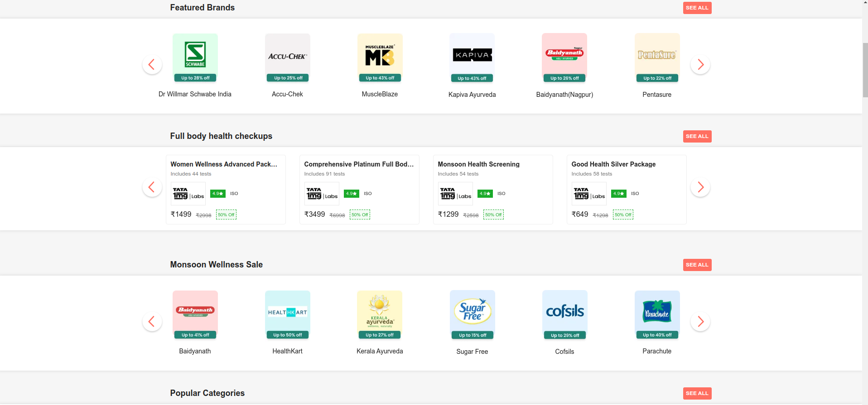Click the MuscleBlaze brand name

[380, 94]
